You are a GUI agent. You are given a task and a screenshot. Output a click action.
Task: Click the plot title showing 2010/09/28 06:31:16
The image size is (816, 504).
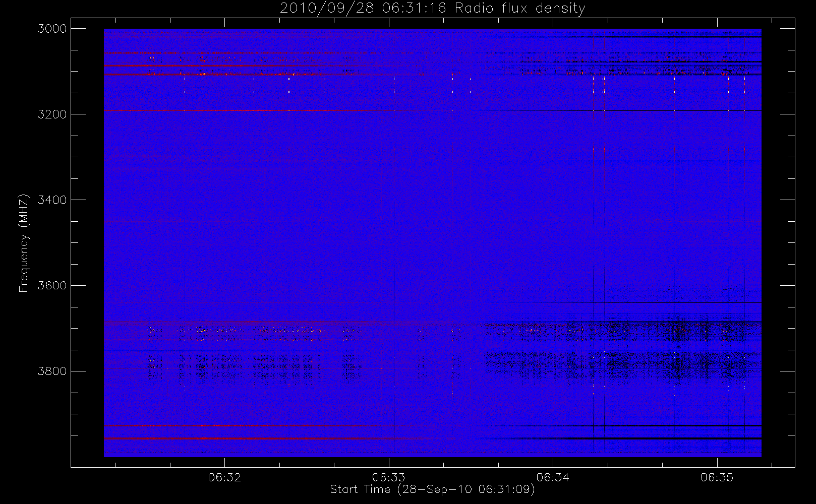(x=432, y=9)
